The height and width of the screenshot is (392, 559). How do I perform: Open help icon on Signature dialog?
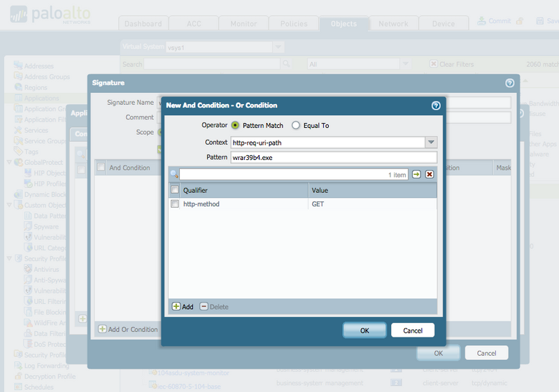[x=509, y=82]
